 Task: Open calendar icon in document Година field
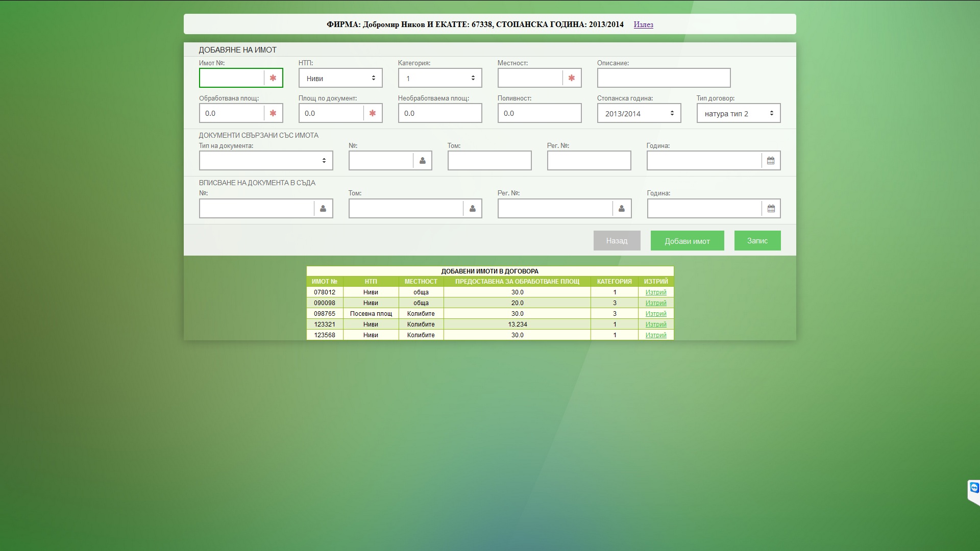(771, 161)
